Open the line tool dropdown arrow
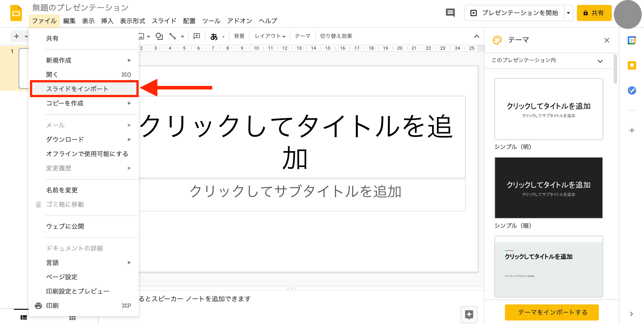This screenshot has width=644, height=325. (x=182, y=36)
